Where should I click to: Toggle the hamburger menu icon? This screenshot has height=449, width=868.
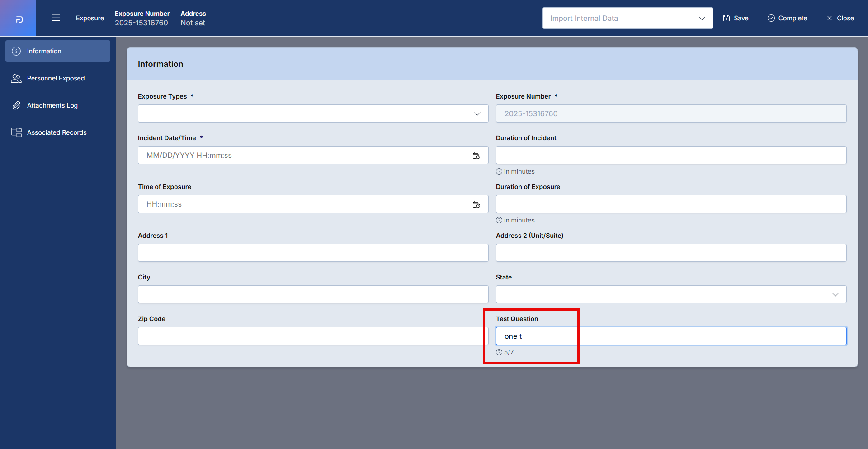56,18
